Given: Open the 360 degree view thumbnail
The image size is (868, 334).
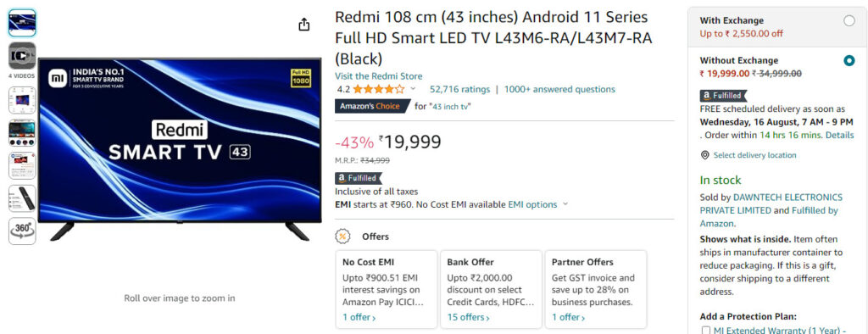Looking at the screenshot, I should (x=22, y=231).
